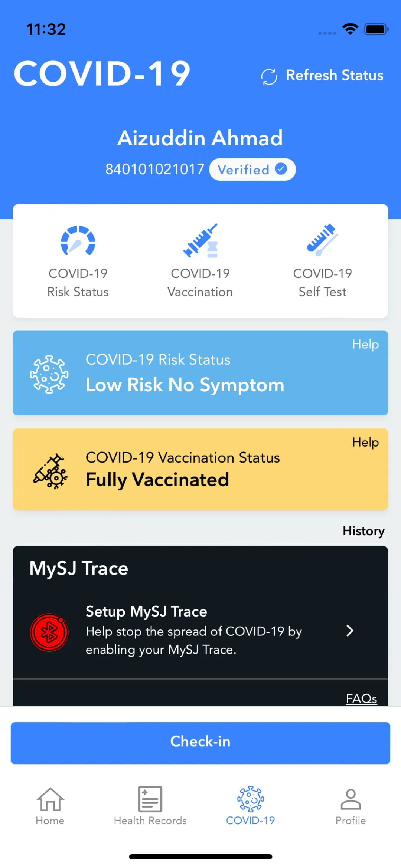The width and height of the screenshot is (401, 868).
Task: Tap the Verified badge checkmark
Action: click(x=281, y=169)
